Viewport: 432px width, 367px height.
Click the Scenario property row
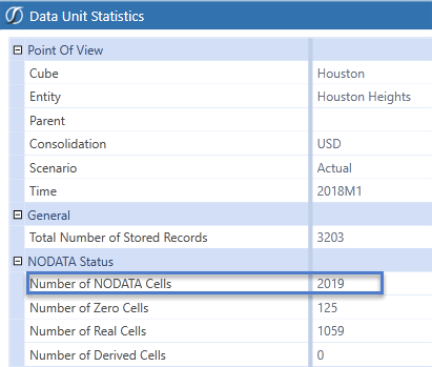228,168
